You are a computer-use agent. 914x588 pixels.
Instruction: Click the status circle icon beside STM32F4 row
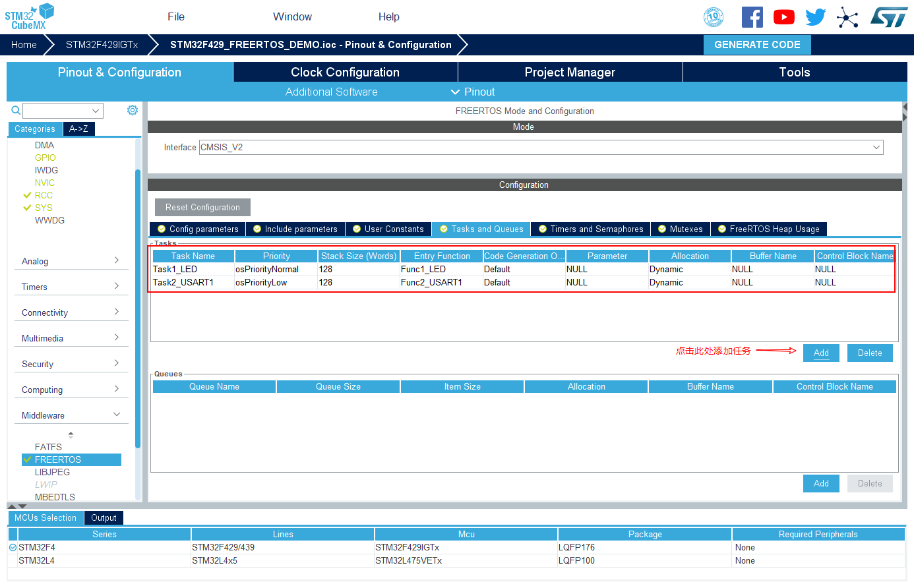tap(13, 547)
